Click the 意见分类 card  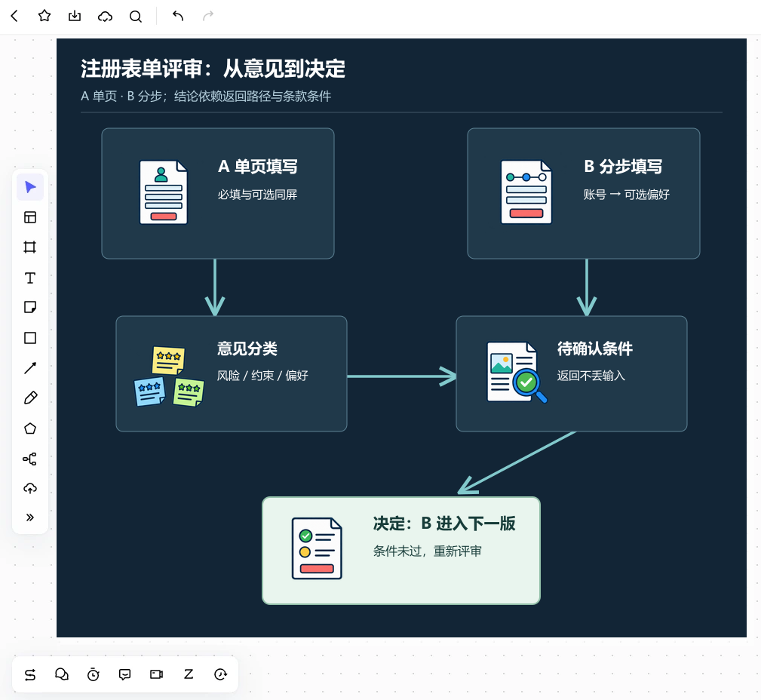(x=232, y=374)
